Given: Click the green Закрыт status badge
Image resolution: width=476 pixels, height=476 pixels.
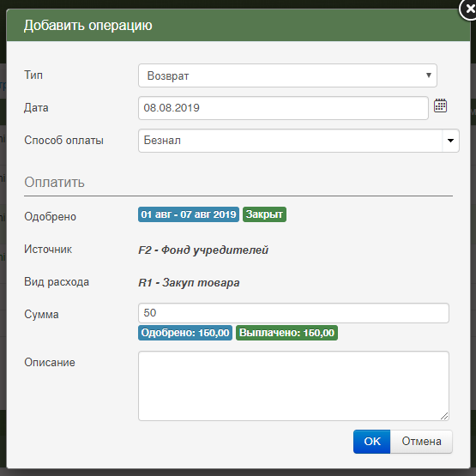Looking at the screenshot, I should point(264,214).
